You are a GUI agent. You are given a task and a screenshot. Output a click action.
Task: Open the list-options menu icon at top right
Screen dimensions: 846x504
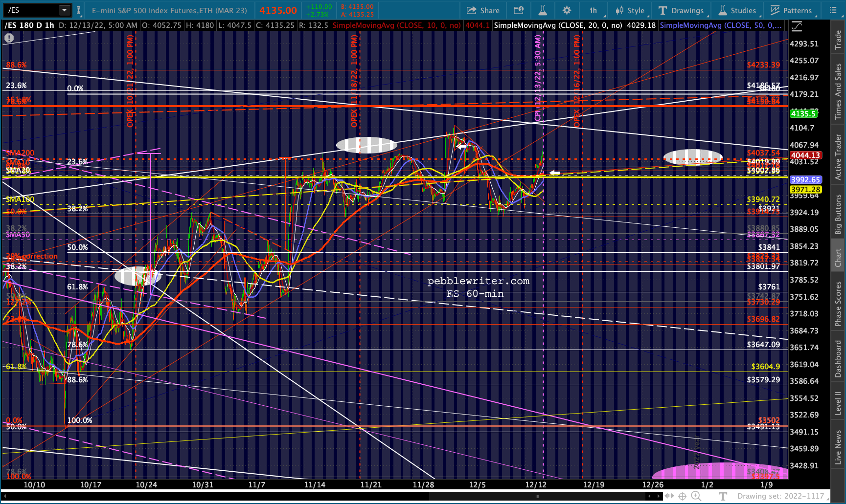(x=834, y=10)
